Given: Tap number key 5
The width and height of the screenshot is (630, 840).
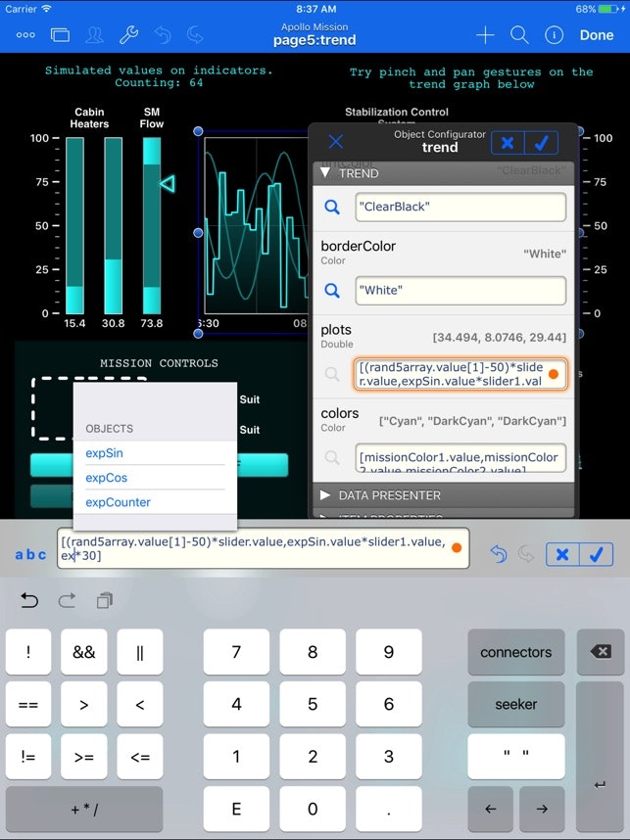Looking at the screenshot, I should click(313, 705).
